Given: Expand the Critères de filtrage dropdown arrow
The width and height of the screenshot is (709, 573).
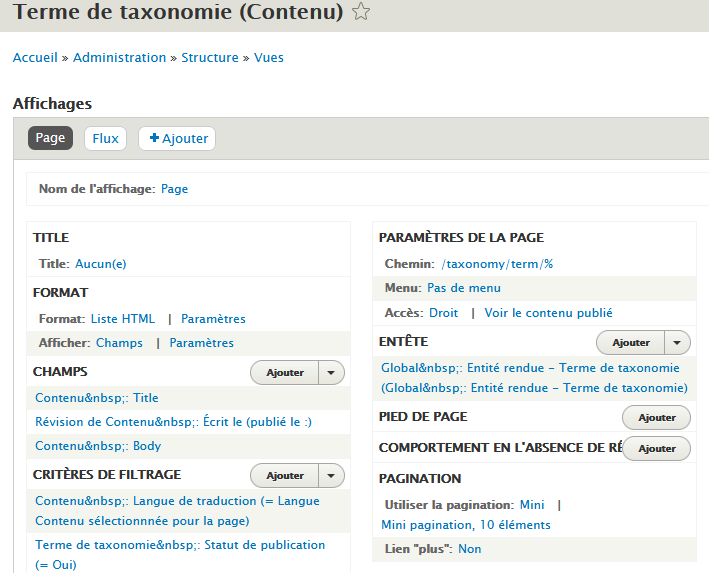Looking at the screenshot, I should click(332, 475).
